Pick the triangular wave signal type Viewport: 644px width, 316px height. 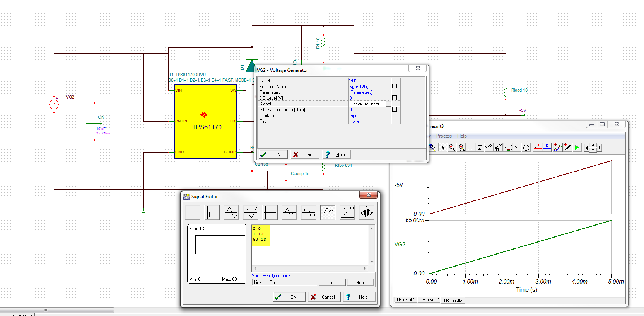(x=289, y=212)
